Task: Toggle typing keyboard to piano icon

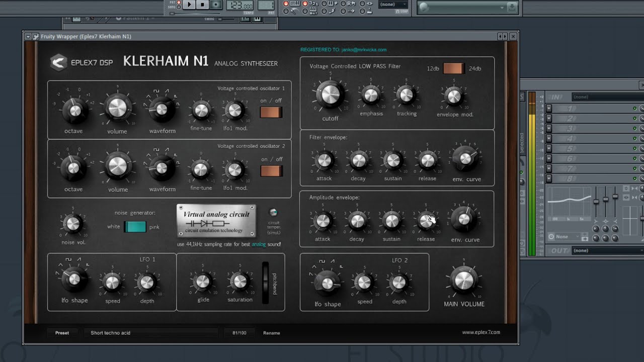Action: click(x=295, y=4)
